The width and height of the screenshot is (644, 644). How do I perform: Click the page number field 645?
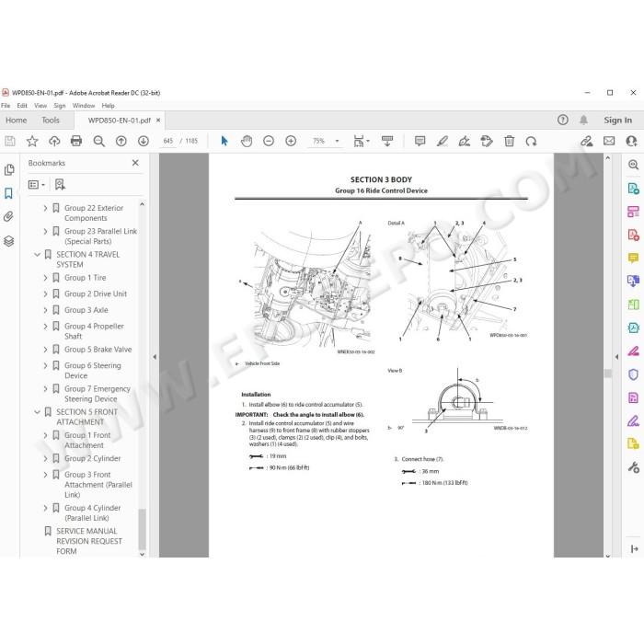pos(168,141)
